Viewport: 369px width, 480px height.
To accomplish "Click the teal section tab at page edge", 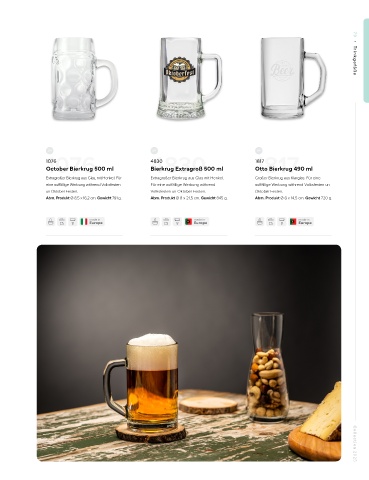I will (366, 60).
